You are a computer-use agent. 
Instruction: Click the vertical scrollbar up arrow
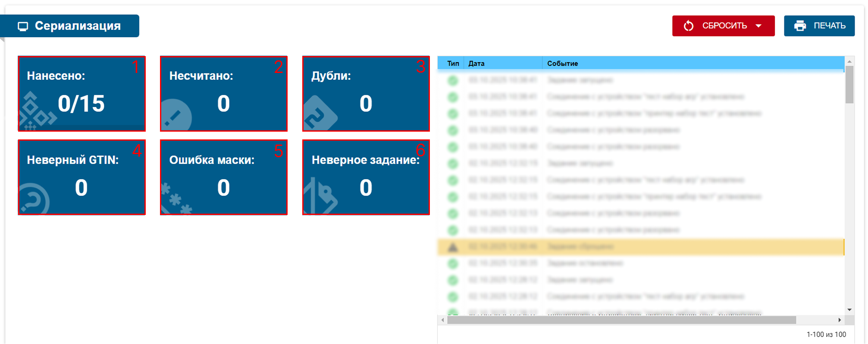coord(849,62)
